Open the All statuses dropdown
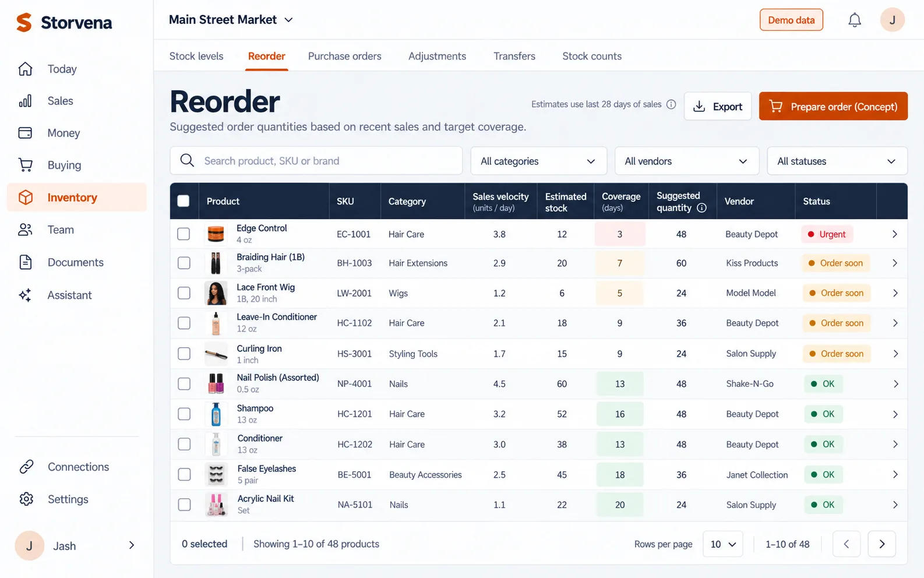Viewport: 924px width, 578px height. tap(837, 161)
